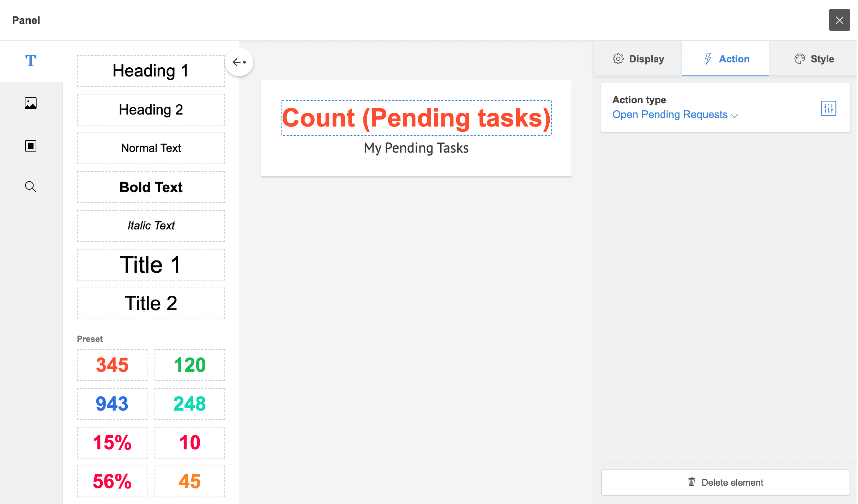Add a Heading 1 text element
Viewport: 858px width, 504px height.
click(151, 71)
